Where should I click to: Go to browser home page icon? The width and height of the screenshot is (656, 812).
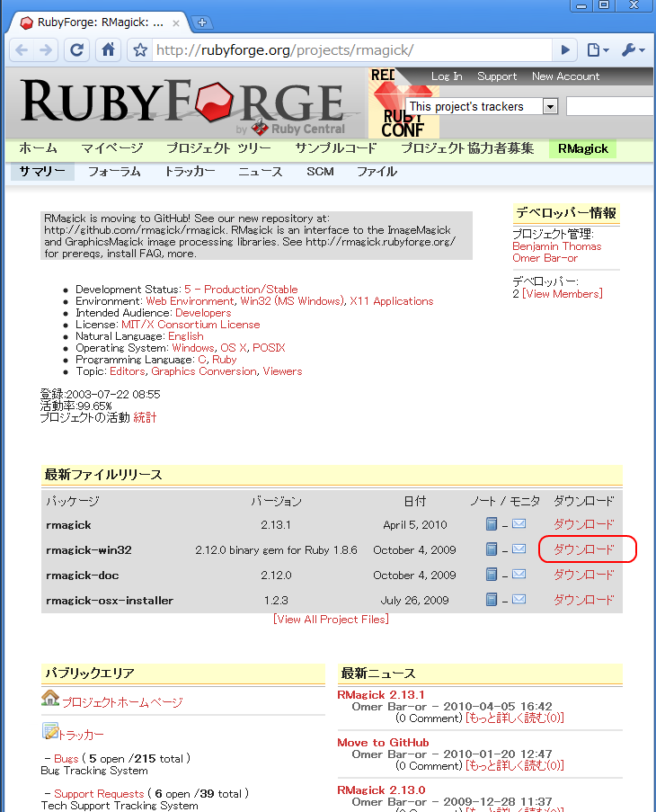108,50
